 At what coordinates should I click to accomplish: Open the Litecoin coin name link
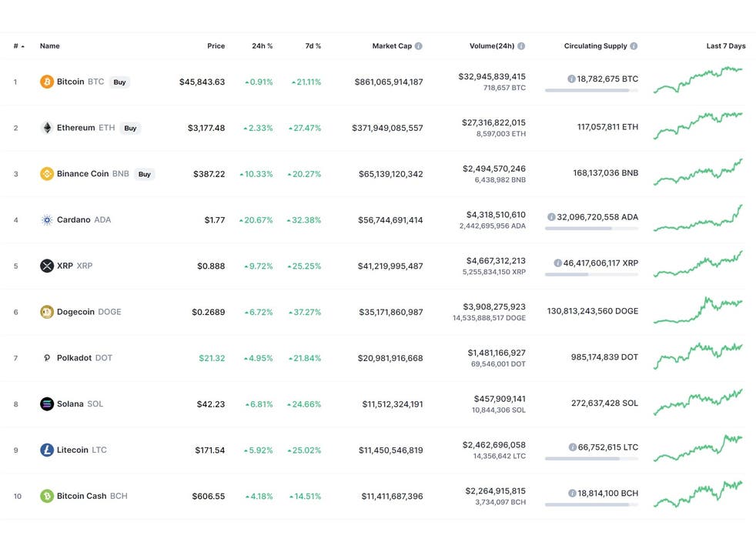(72, 450)
